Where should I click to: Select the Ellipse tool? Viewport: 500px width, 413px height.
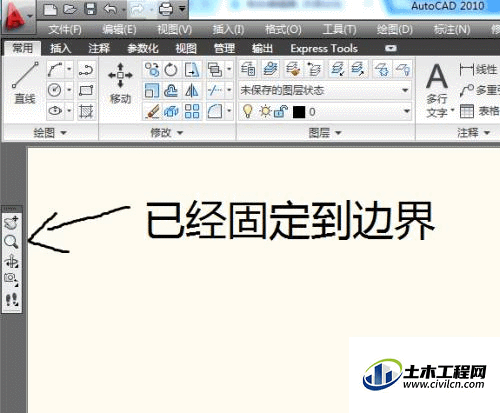55,111
